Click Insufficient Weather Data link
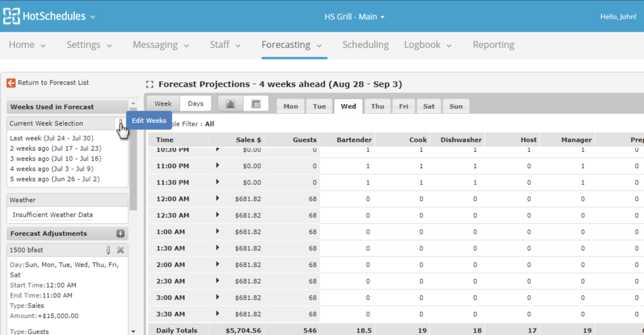This screenshot has height=335, width=644. coord(53,215)
